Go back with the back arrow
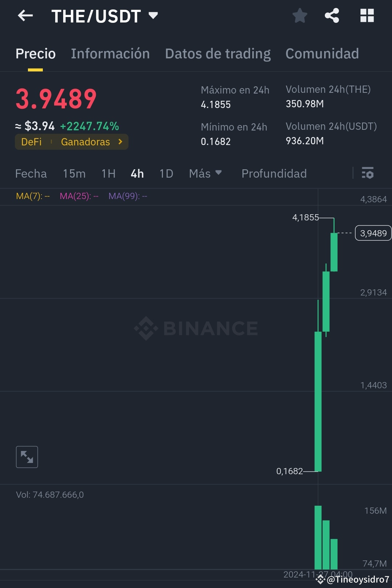392x588 pixels. pos(25,15)
